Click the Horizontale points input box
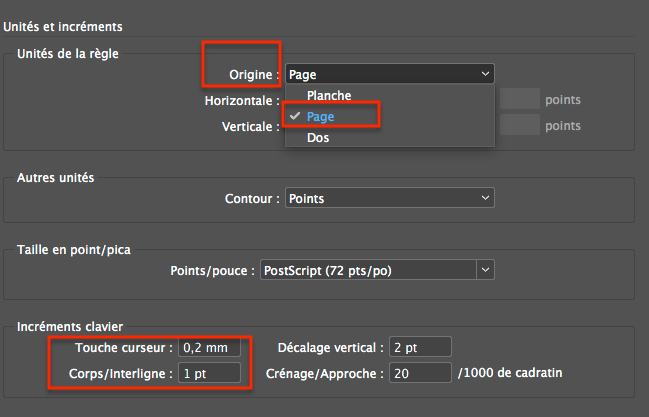 click(520, 99)
